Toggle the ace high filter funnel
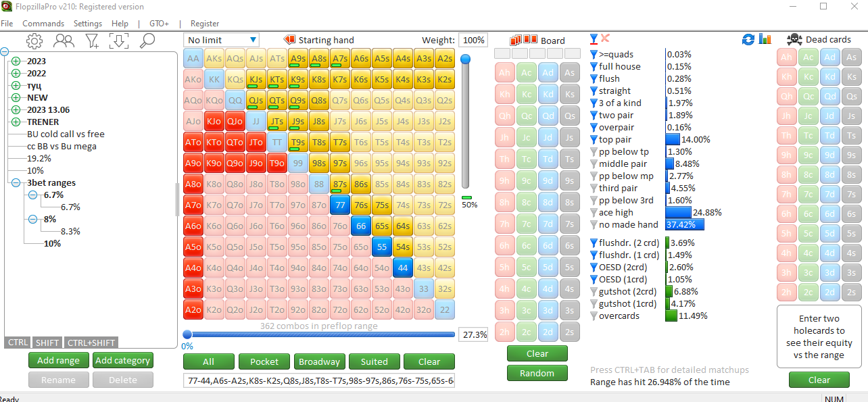This screenshot has width=868, height=402. coord(594,213)
